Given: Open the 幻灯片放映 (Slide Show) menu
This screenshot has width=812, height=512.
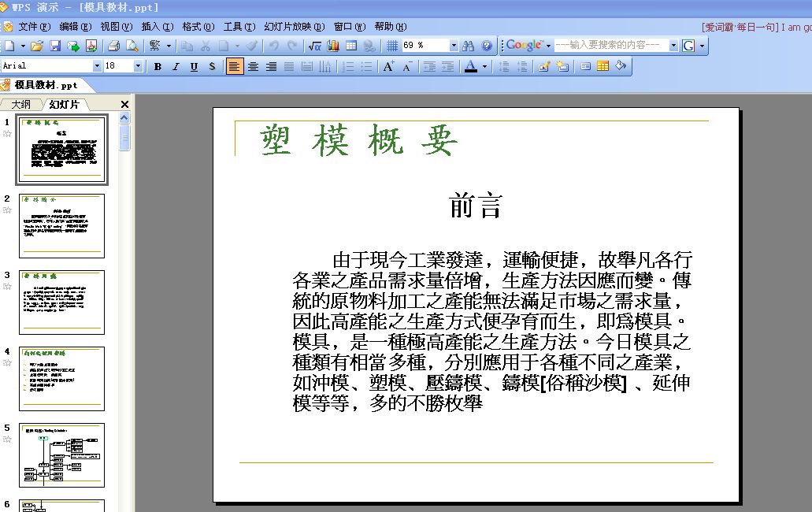Looking at the screenshot, I should click(x=294, y=27).
